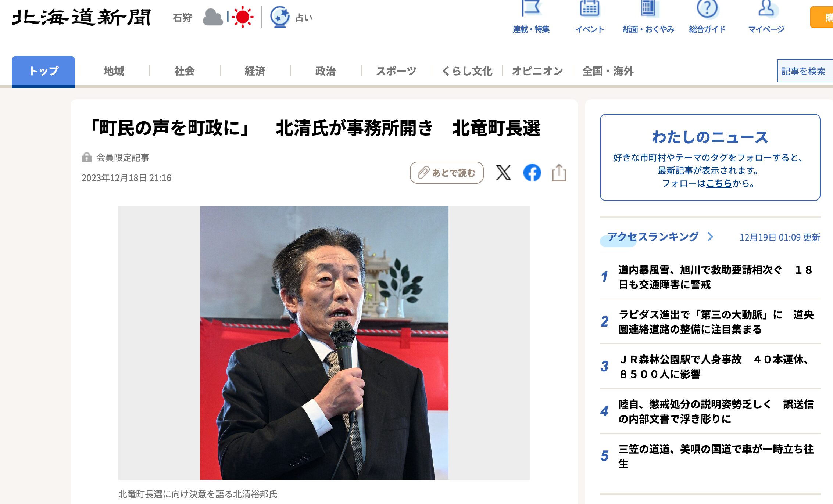Open the 占い (fortune) crystal ball icon
Viewport: 833px width, 504px height.
point(280,17)
